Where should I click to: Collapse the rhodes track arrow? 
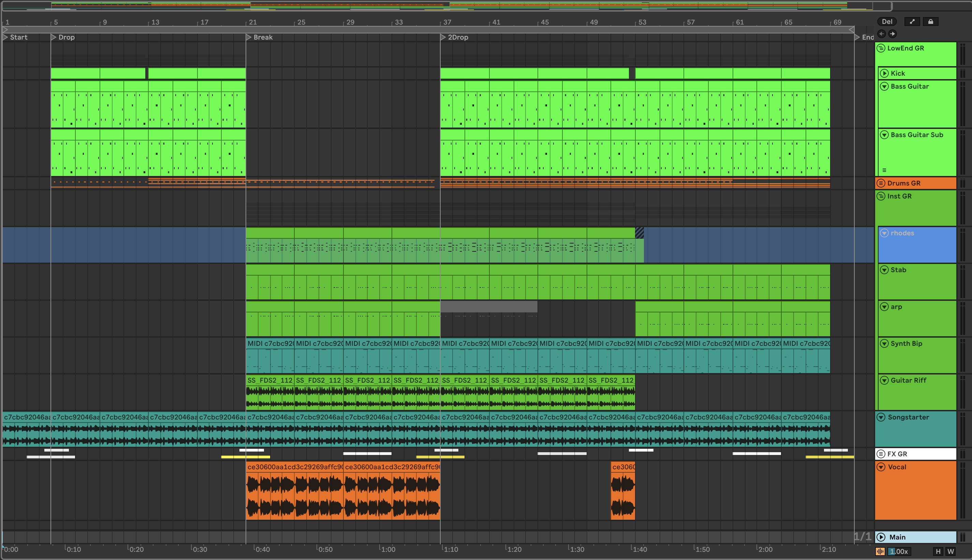[884, 233]
